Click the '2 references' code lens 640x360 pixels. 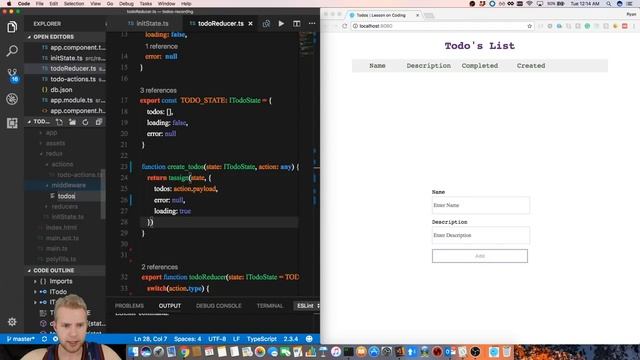pyautogui.click(x=160, y=267)
